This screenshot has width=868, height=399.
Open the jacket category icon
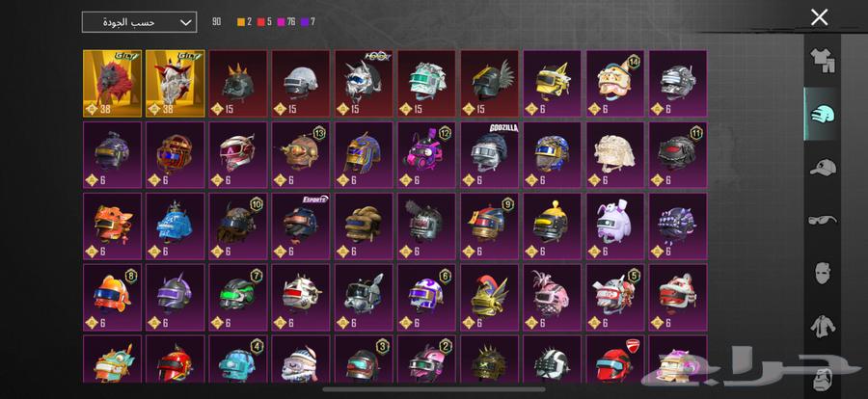[823, 326]
